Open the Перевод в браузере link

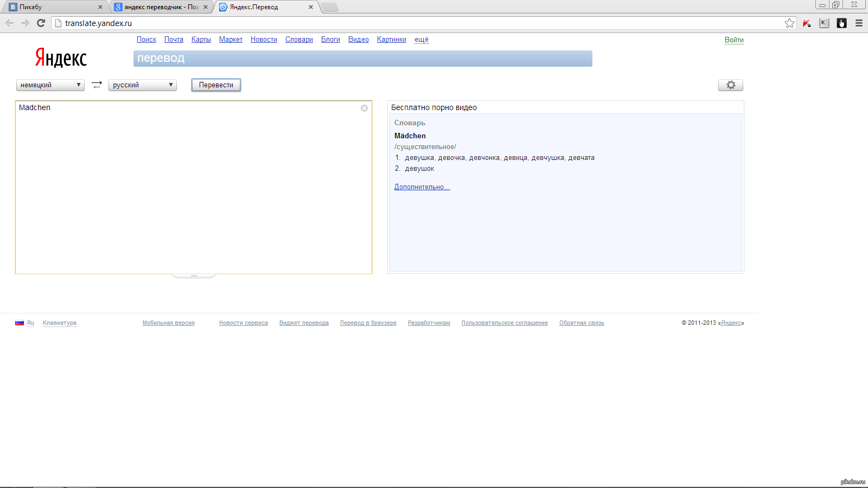pos(368,323)
